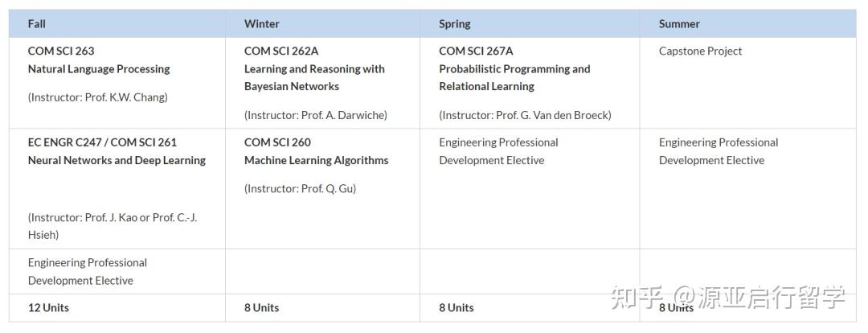This screenshot has height=333, width=868.
Task: Click the 12 Units total cell
Action: pyautogui.click(x=48, y=308)
